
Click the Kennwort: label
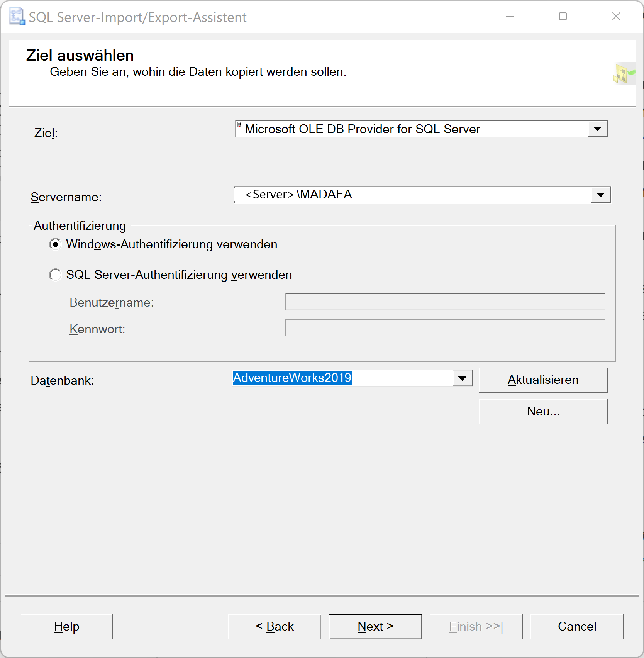pos(97,329)
